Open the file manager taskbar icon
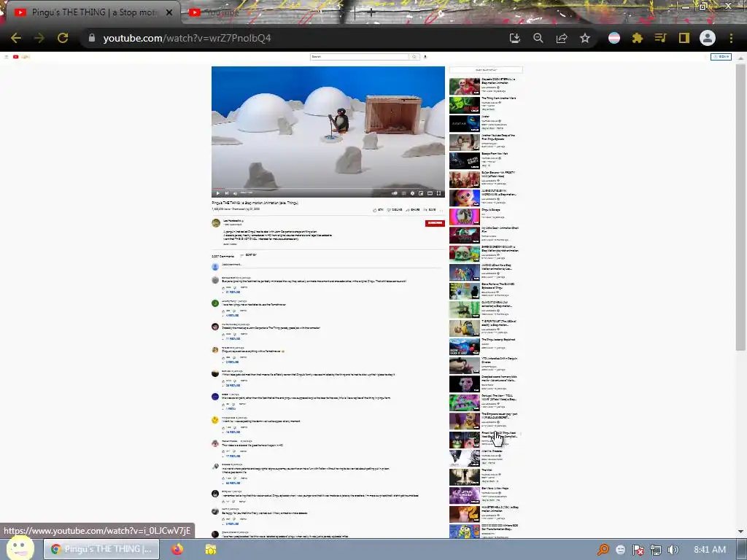The image size is (747, 560). (x=211, y=549)
